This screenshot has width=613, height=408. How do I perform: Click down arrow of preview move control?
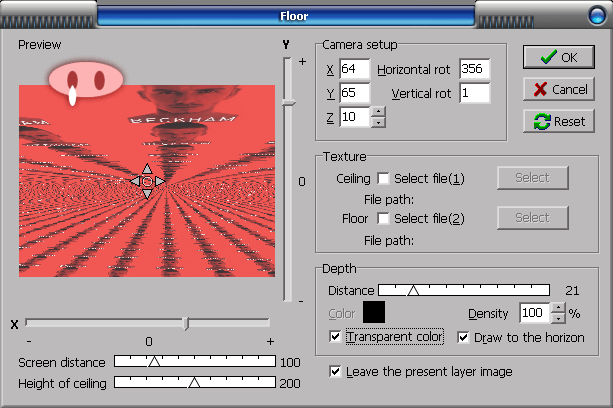click(x=147, y=194)
